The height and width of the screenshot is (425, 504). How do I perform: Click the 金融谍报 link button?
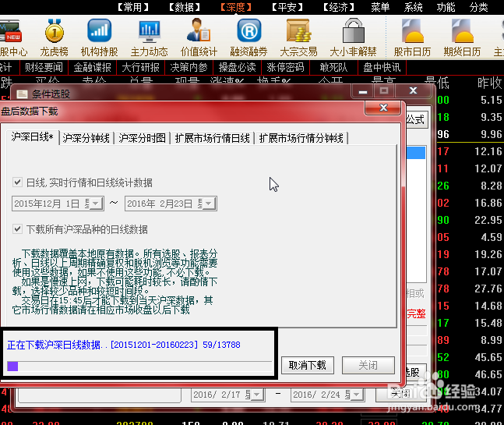[x=93, y=67]
